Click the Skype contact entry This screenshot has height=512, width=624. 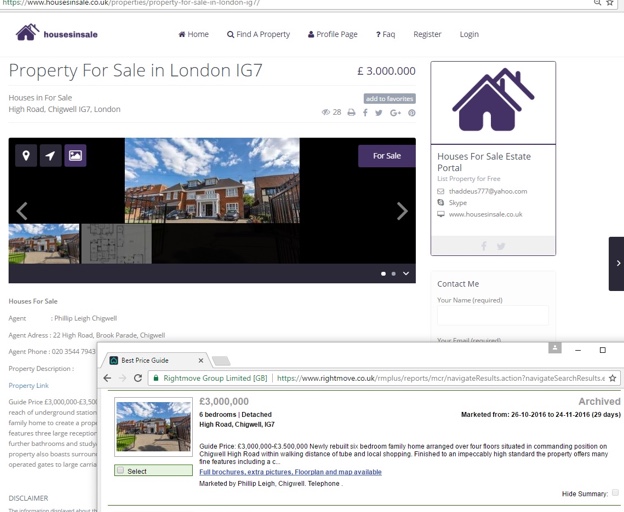click(x=458, y=203)
